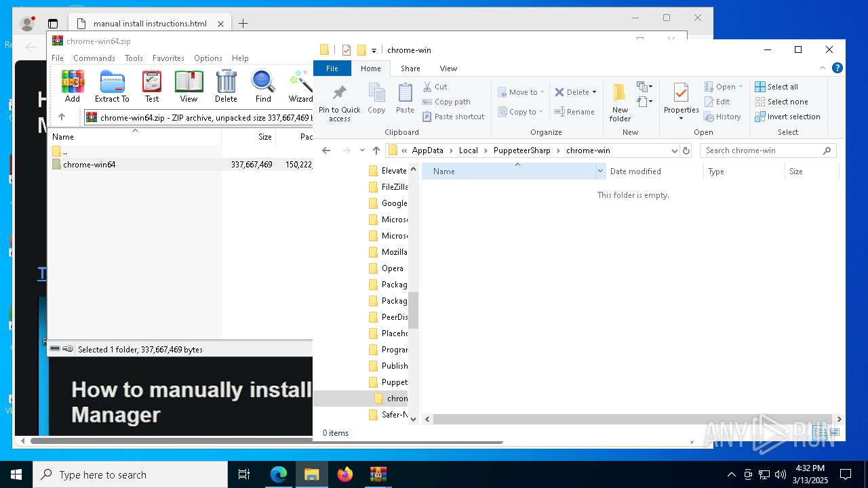Choose Copy path in the ribbon
The width and height of the screenshot is (868, 488).
pos(446,102)
